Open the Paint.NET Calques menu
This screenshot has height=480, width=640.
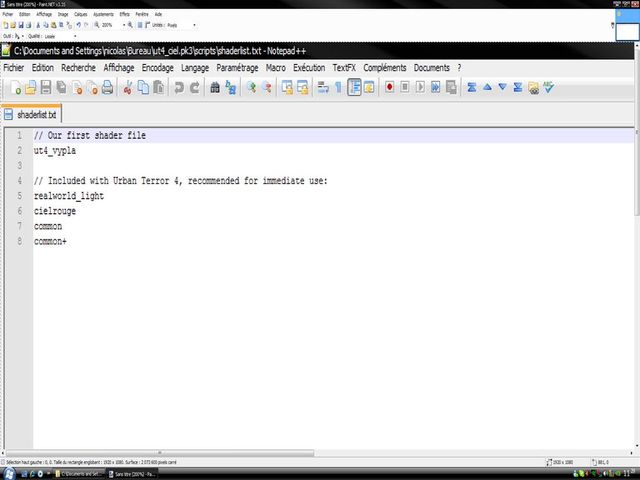tap(80, 14)
